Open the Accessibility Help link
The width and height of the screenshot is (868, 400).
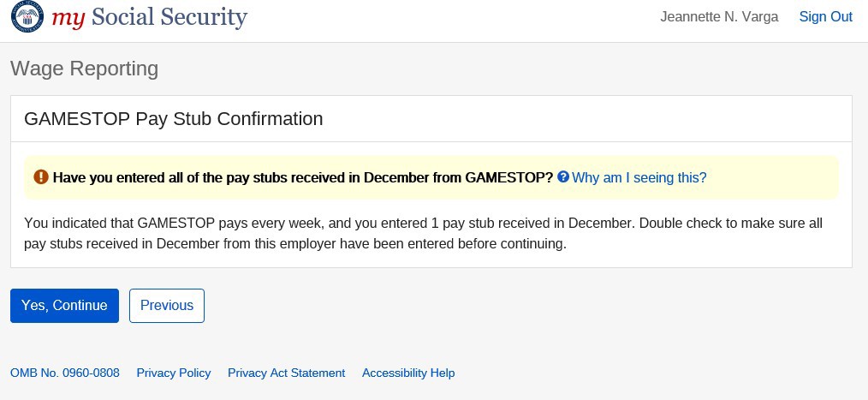[x=408, y=373]
